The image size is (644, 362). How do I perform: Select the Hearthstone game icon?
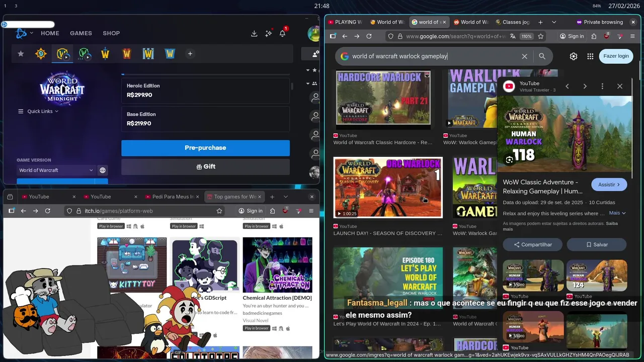pyautogui.click(x=41, y=54)
